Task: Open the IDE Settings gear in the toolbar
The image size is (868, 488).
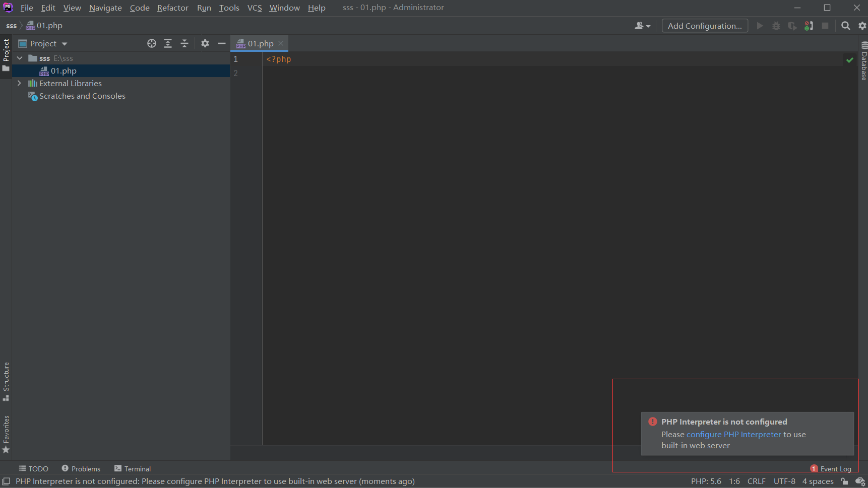Action: point(862,26)
